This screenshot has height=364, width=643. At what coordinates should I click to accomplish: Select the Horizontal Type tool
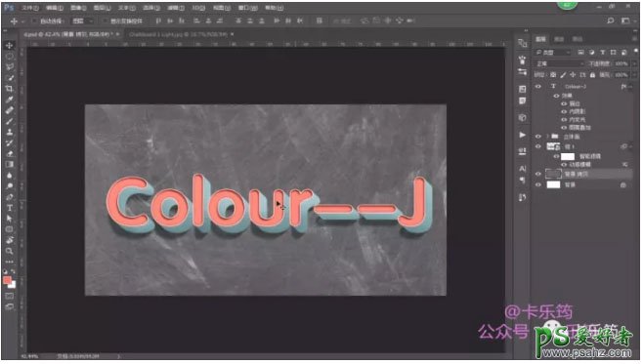point(9,208)
